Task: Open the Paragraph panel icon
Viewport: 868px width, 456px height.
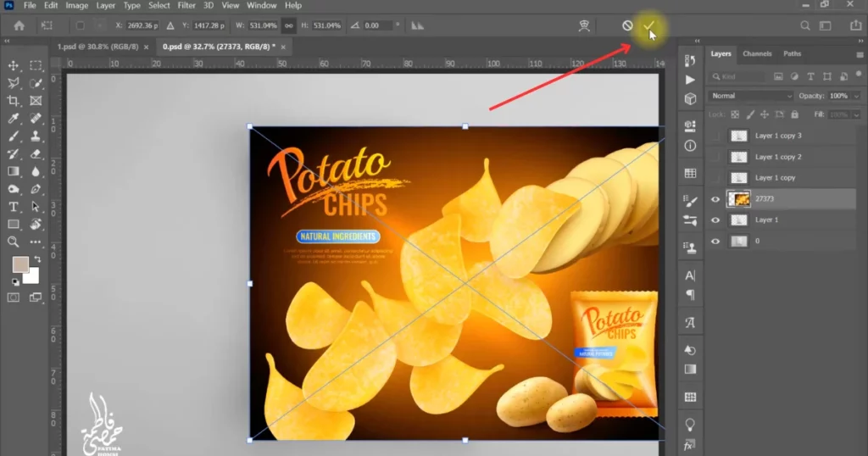Action: tap(690, 295)
